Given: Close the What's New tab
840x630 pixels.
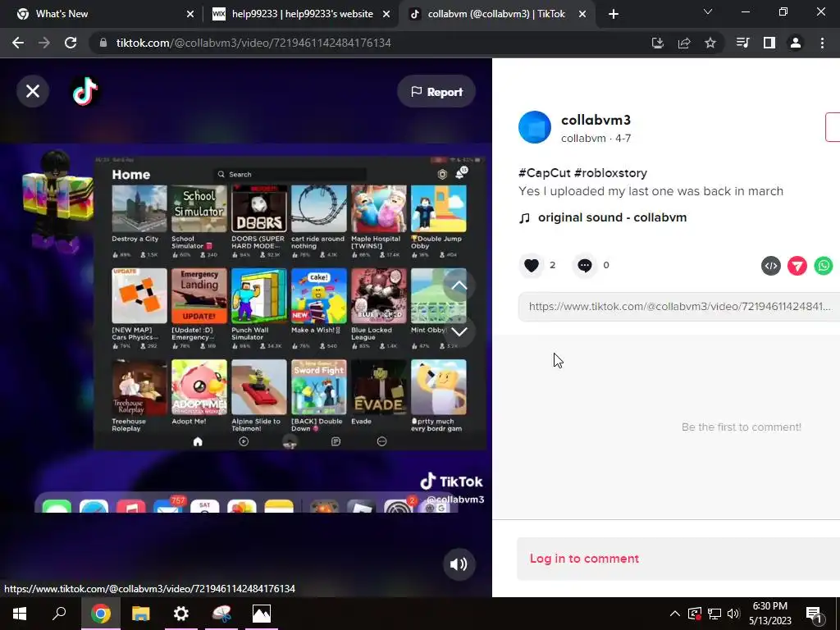Looking at the screenshot, I should 189,15.
